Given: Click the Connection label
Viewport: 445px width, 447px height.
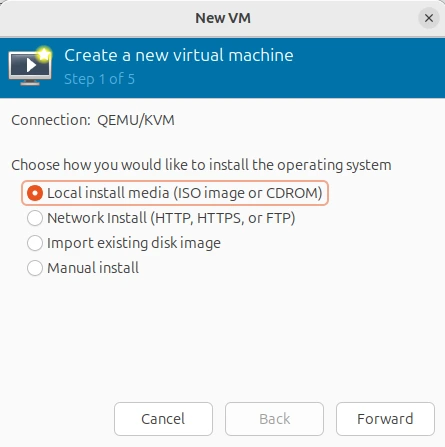Looking at the screenshot, I should pos(51,120).
